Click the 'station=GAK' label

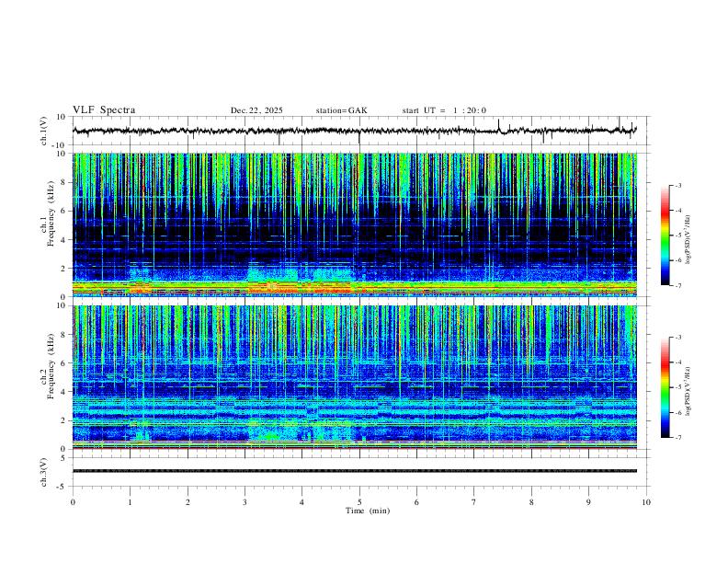[341, 110]
